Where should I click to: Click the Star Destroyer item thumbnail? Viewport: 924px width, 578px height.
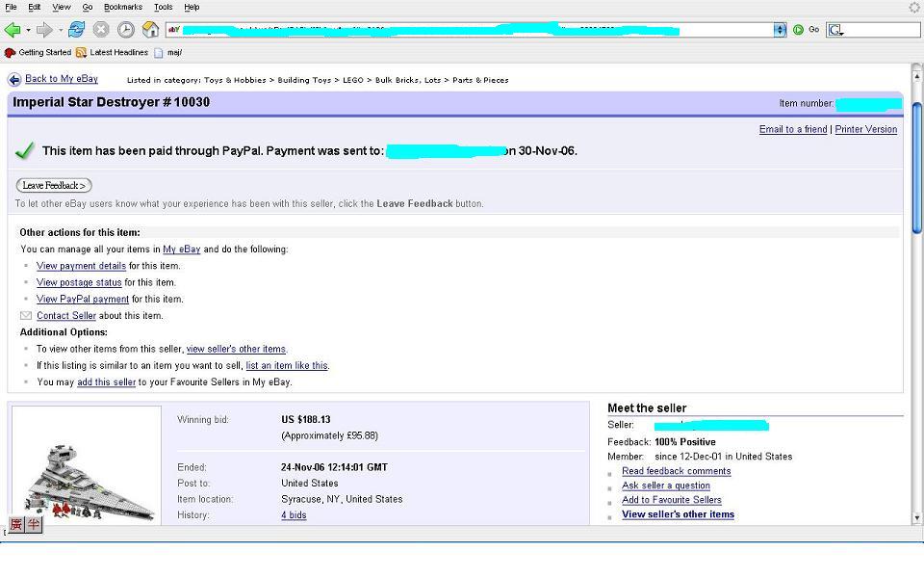coord(85,467)
